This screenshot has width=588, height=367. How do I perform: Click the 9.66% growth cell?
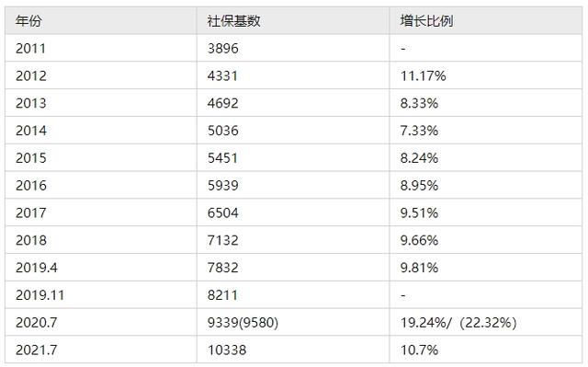(x=486, y=240)
